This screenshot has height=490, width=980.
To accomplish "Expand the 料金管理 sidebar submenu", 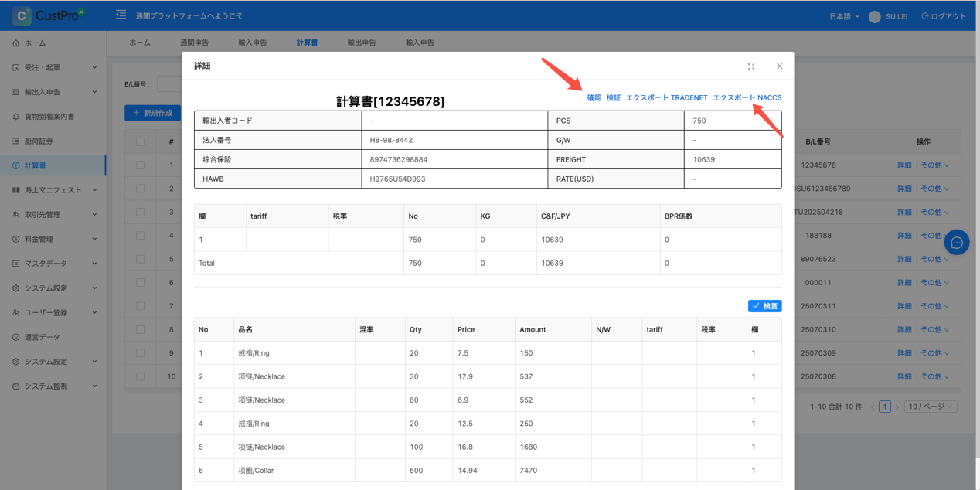I will (53, 239).
